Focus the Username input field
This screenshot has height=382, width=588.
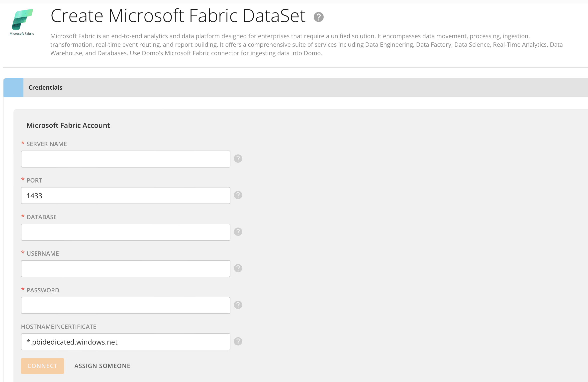[125, 269]
